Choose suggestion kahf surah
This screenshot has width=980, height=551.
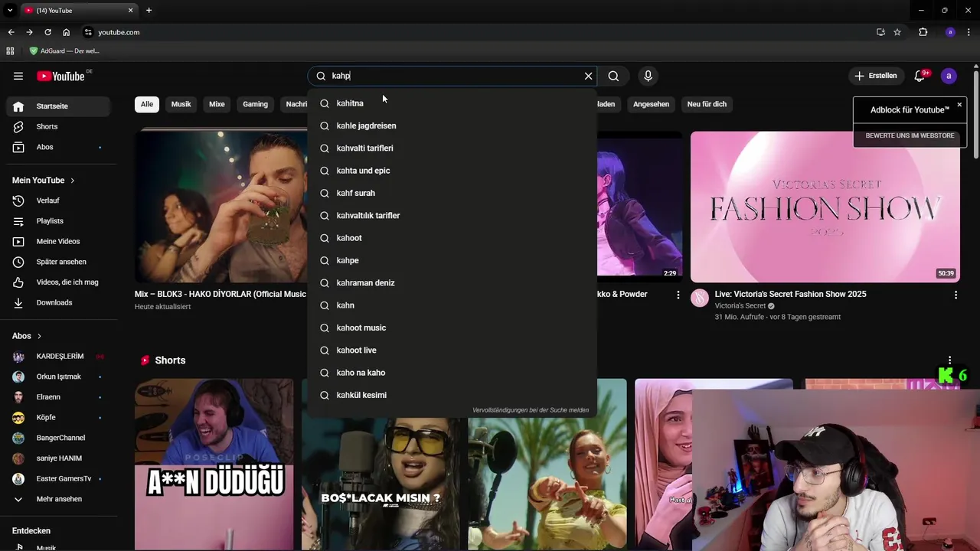pos(452,193)
